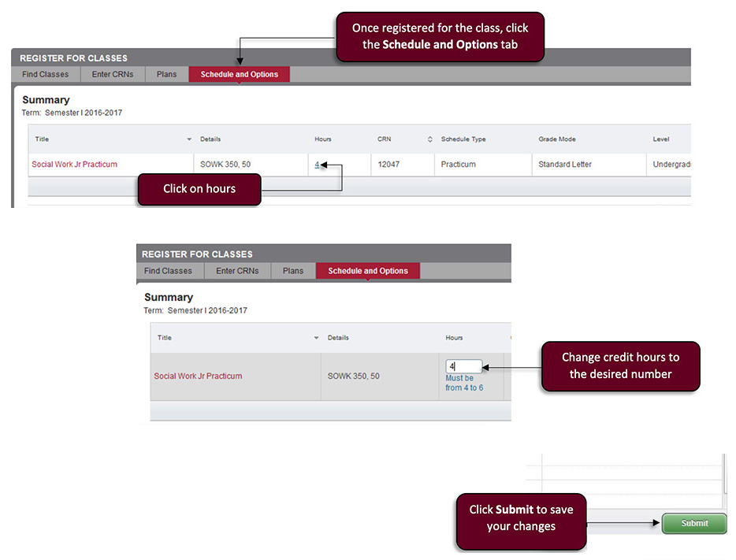Select Find Classes in the lower Register panel
736x560 pixels.
click(x=169, y=270)
